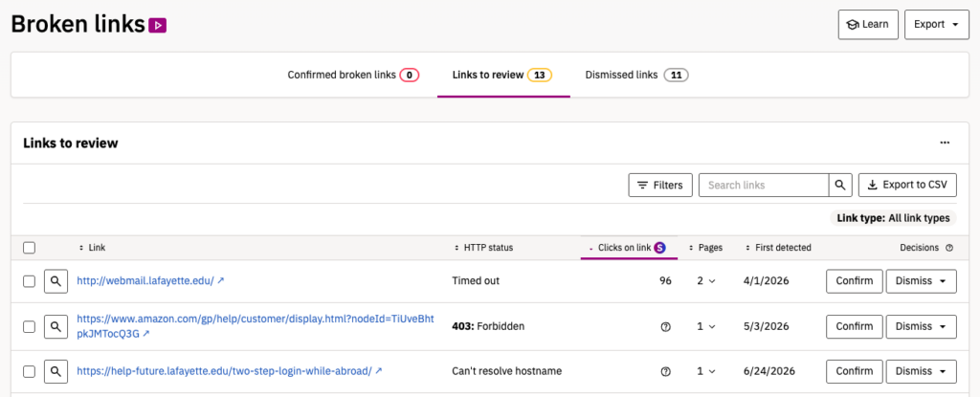Check the help-future.lafayette.edu row checkbox
The width and height of the screenshot is (980, 397).
pyautogui.click(x=29, y=371)
